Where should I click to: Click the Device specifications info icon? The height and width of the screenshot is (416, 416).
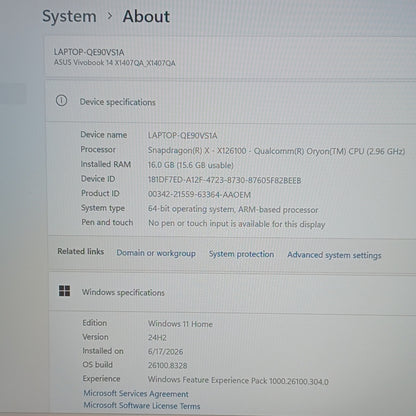click(61, 100)
